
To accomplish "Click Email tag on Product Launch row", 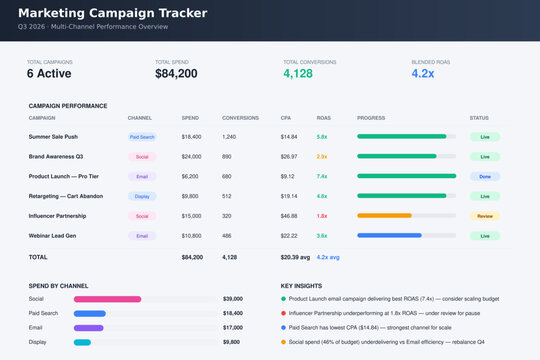I will [142, 176].
